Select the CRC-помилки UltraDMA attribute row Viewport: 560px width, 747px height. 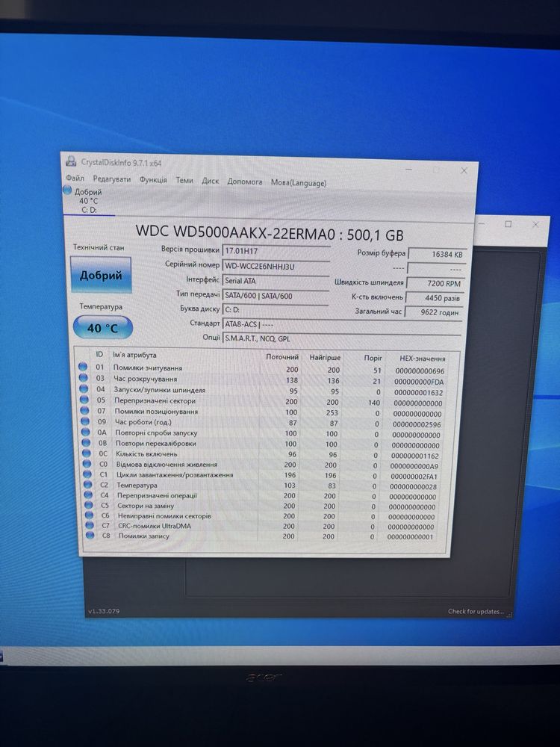coord(261,526)
